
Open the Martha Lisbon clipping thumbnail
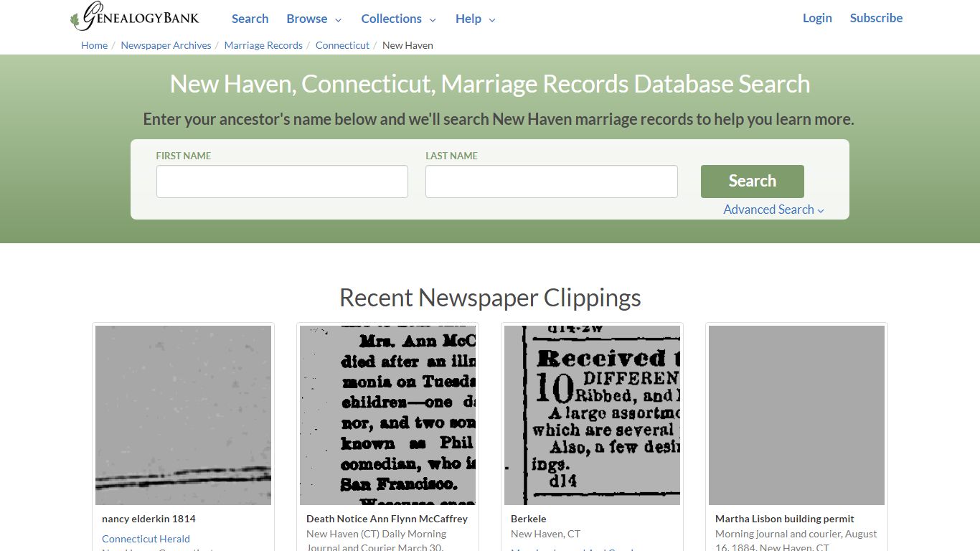pyautogui.click(x=796, y=415)
